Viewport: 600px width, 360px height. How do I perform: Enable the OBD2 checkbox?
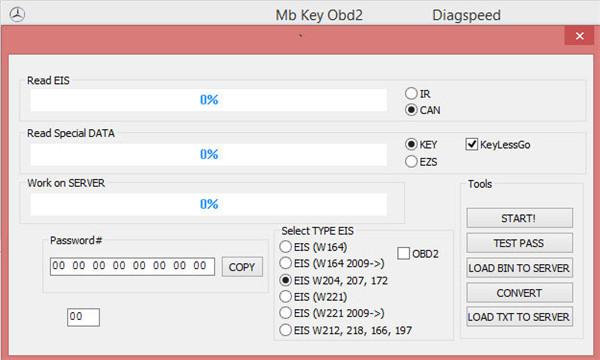click(x=403, y=253)
